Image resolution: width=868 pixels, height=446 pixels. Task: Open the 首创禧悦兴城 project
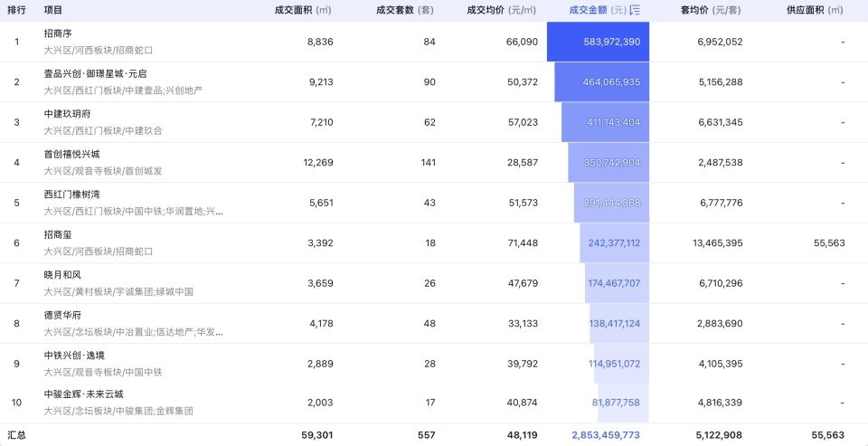[x=72, y=154]
